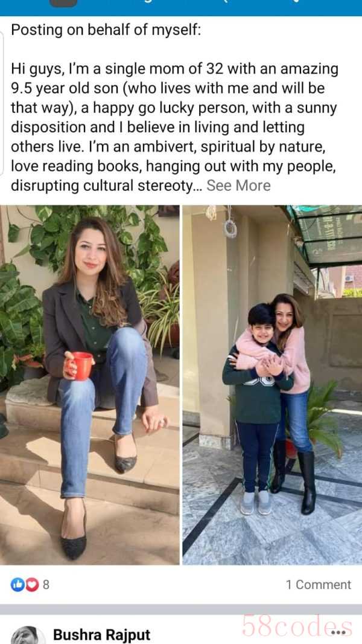
Task: Open the 1 Comment link
Action: 319,584
